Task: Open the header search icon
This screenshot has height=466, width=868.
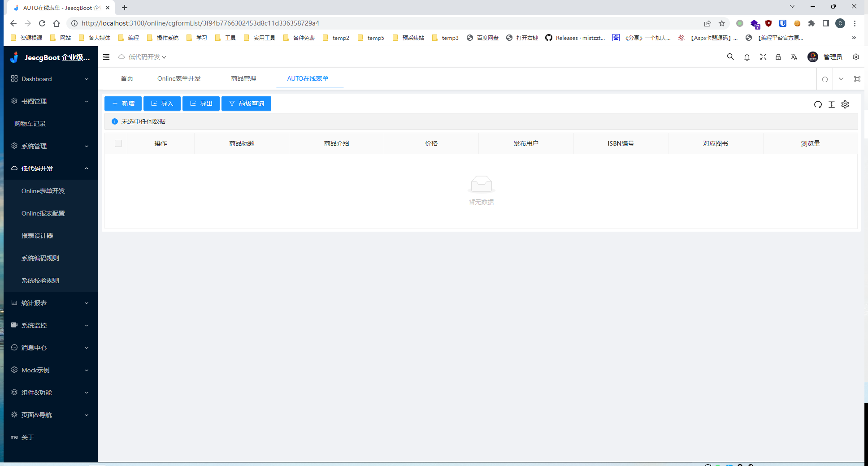Action: coord(730,57)
